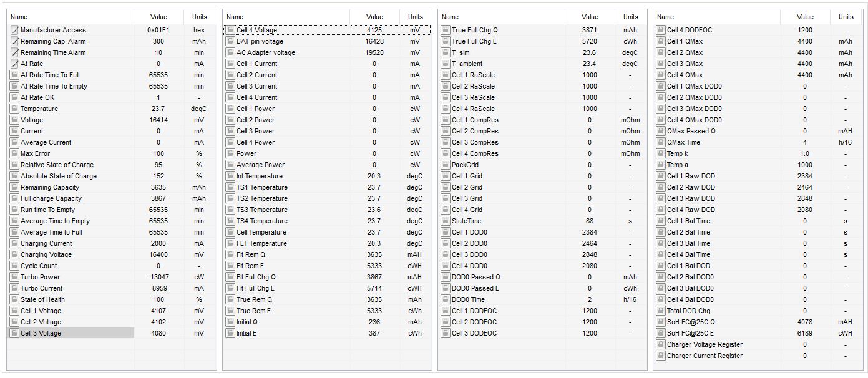Click the lock icon next to State of Health
Screen dimensions: 868x378
[14, 299]
